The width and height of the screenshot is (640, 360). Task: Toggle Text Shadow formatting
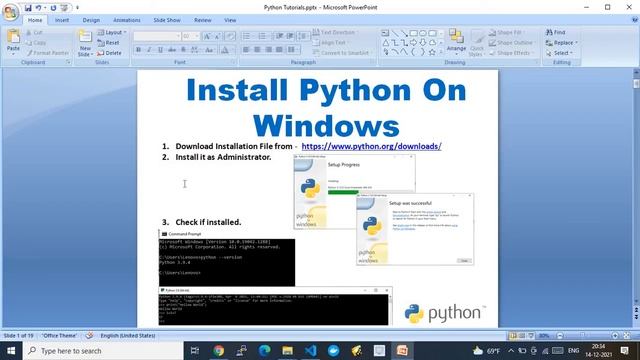[183, 50]
